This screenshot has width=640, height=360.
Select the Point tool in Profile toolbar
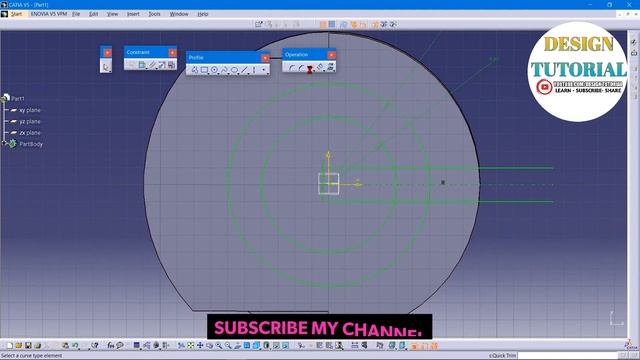pyautogui.click(x=264, y=70)
